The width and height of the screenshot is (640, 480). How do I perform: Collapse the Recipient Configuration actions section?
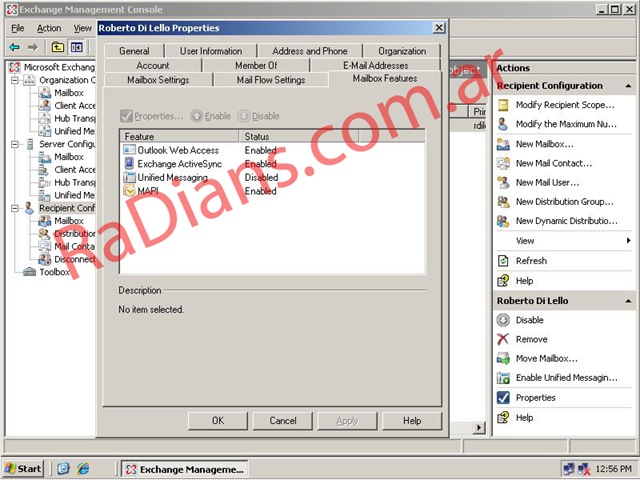tap(628, 86)
